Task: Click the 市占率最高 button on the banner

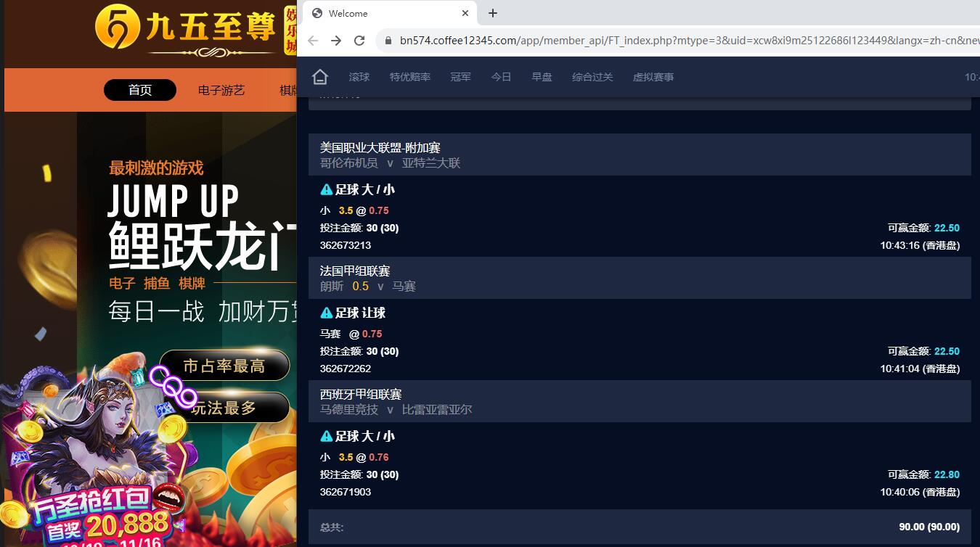Action: [224, 366]
